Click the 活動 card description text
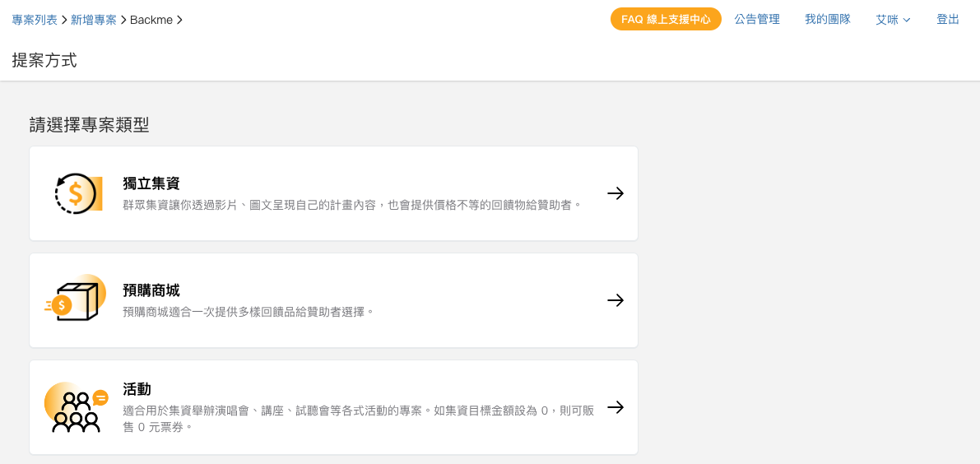 [x=359, y=419]
